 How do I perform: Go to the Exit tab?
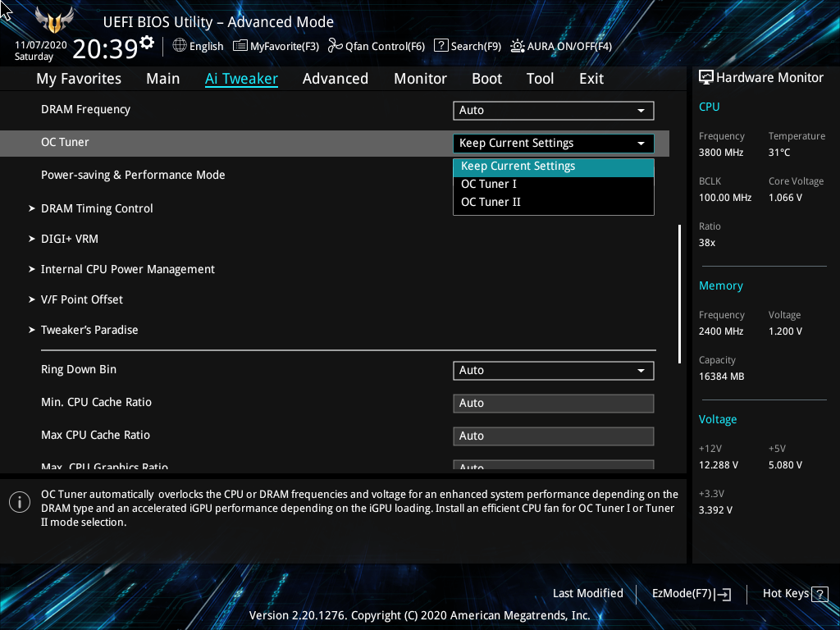point(591,79)
